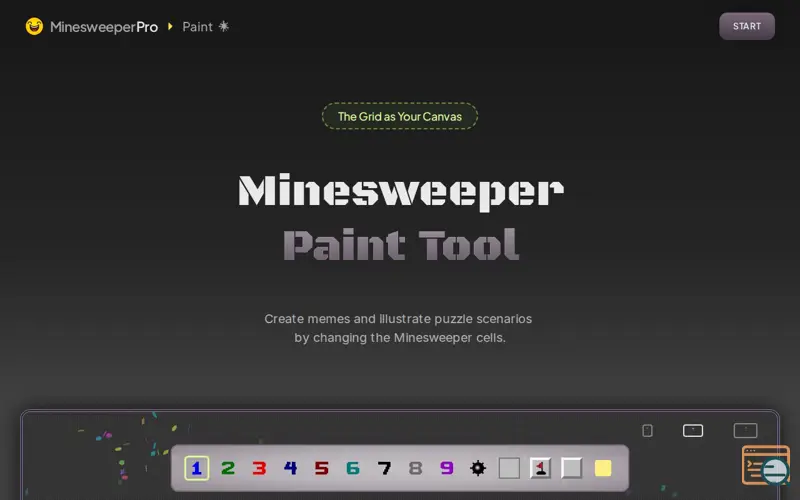
Task: Select the navy number 4 cell brush
Action: (290, 468)
